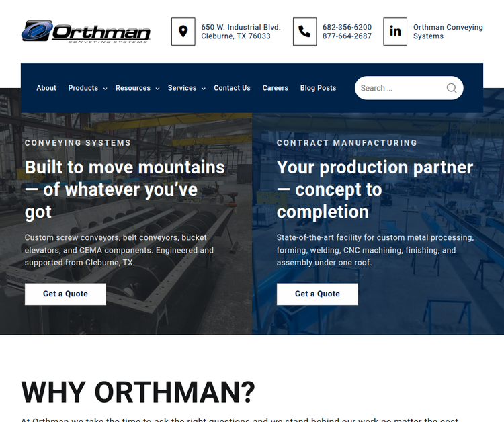
Task: Click the Orthman Conveying Systems logo
Action: pos(85,32)
